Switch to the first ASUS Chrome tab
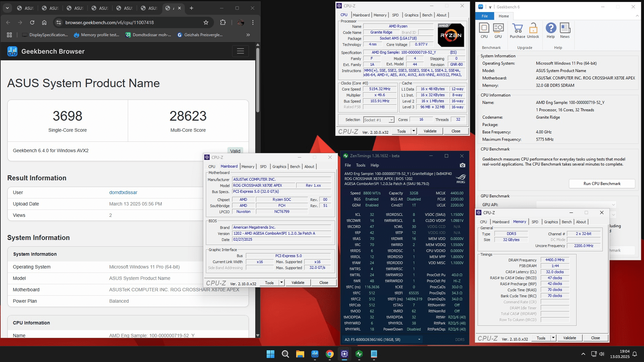The height and width of the screenshot is (362, 644). coord(26,8)
